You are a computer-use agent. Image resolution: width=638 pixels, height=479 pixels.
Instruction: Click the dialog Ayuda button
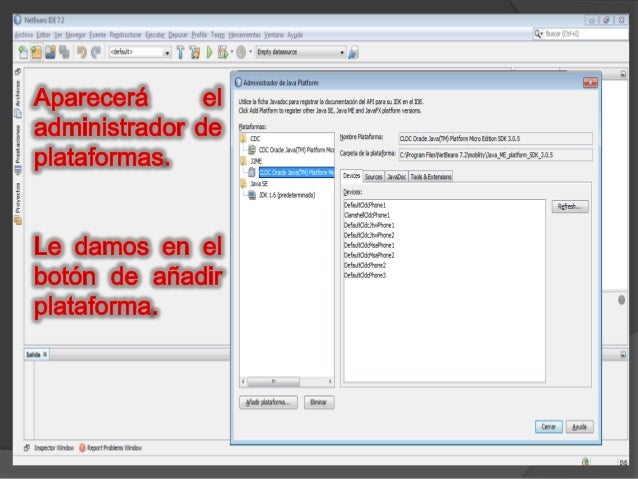coord(579,427)
